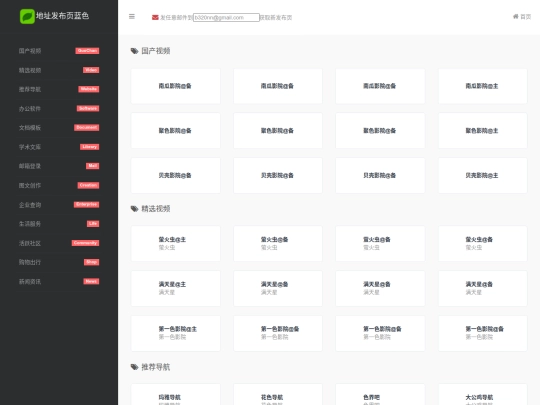Viewport: 540px width, 405px height.
Task: Open 企业查询 Enterprise sidebar entry
Action: pos(59,205)
